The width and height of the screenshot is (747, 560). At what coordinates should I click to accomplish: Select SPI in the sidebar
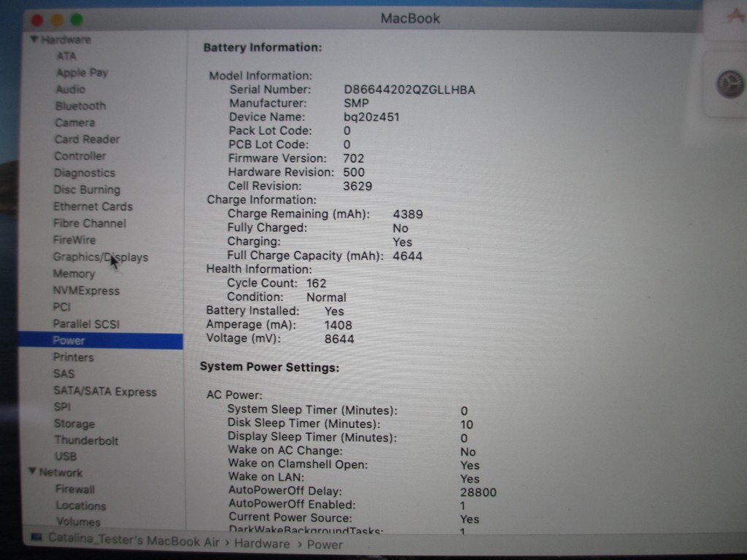[x=63, y=407]
